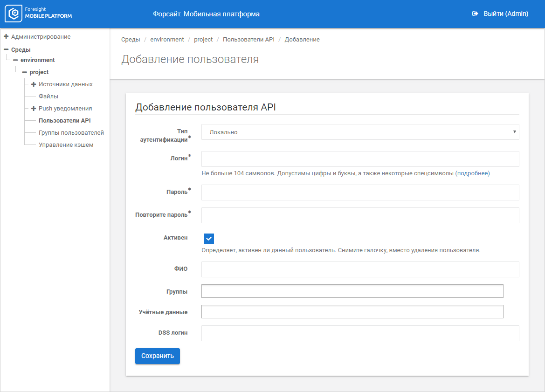545x392 pixels.
Task: Open the Тип аутентификации dropdown
Action: (360, 132)
